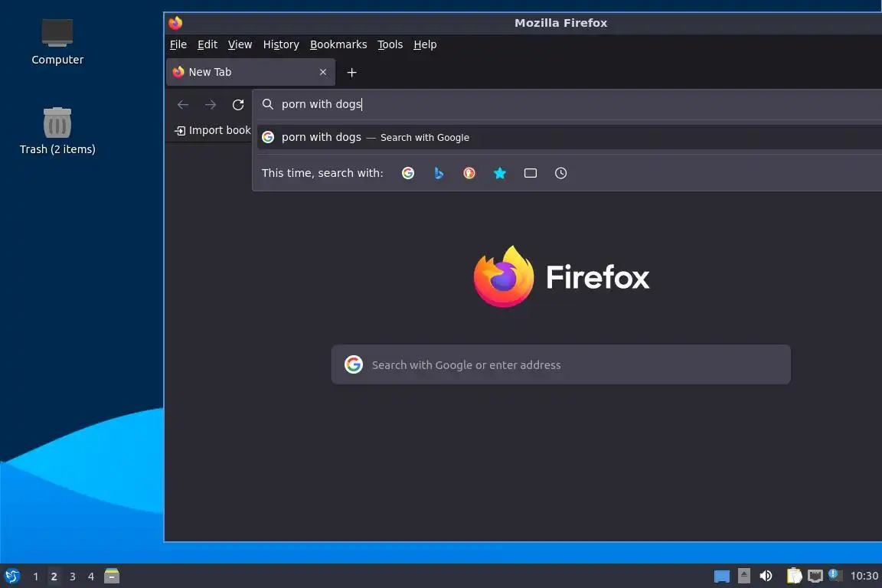The image size is (882, 588).
Task: Open the clipboard manager tray icon
Action: pos(794,576)
